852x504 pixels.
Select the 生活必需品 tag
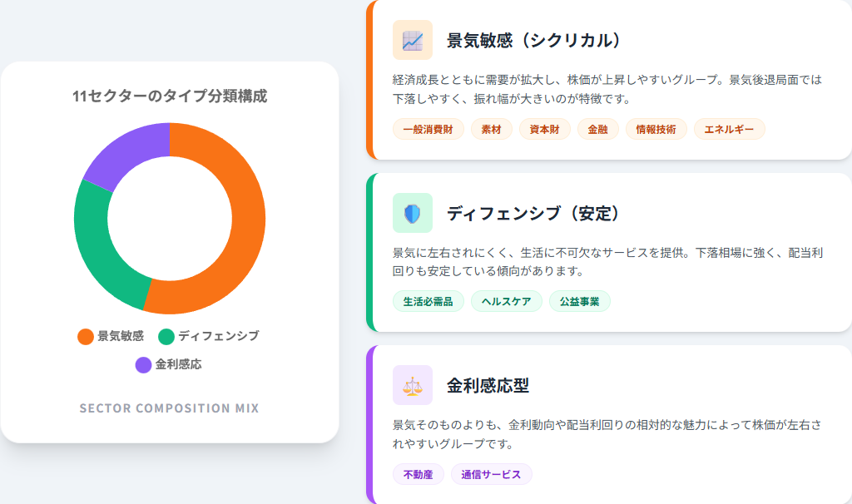pyautogui.click(x=428, y=301)
